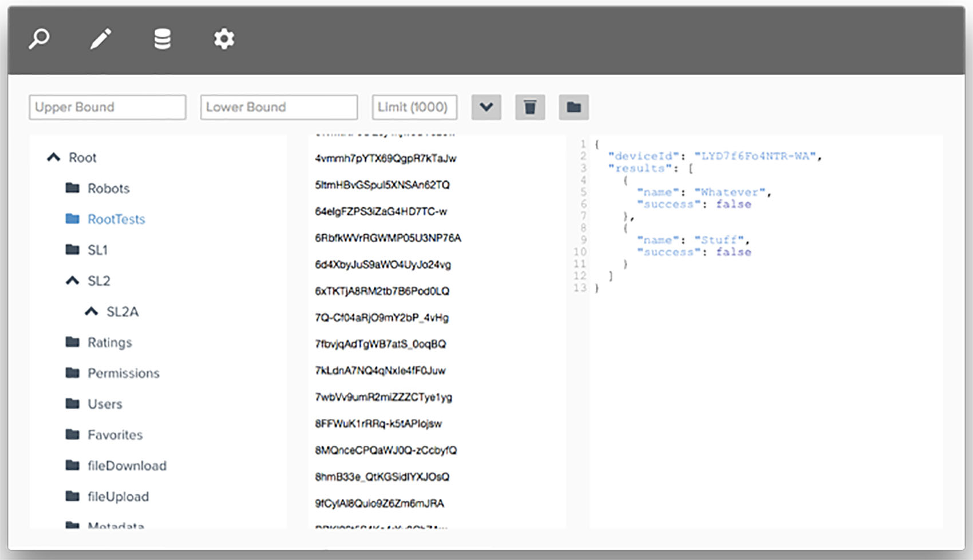
Task: Select SL1 in the tree
Action: click(97, 251)
